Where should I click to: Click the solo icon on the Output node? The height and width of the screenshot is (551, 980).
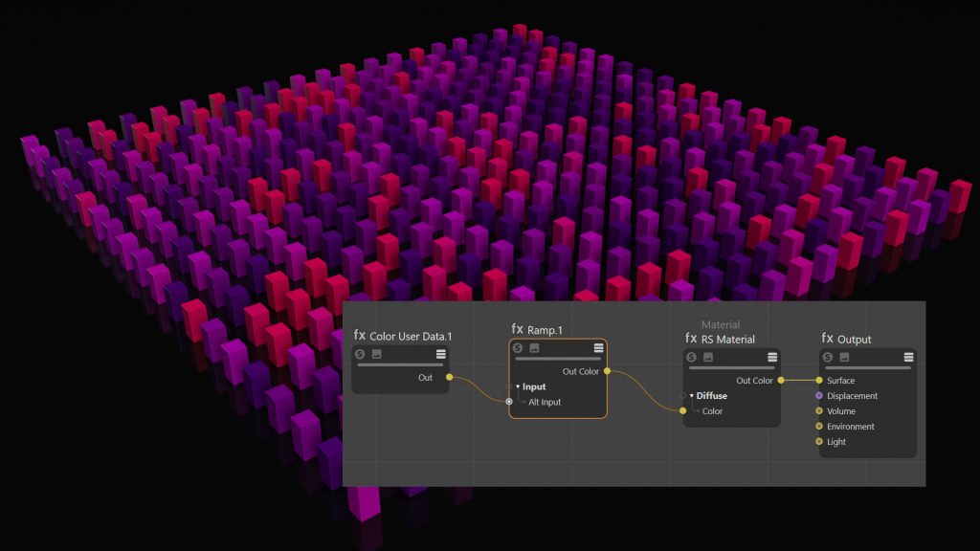[x=828, y=358]
